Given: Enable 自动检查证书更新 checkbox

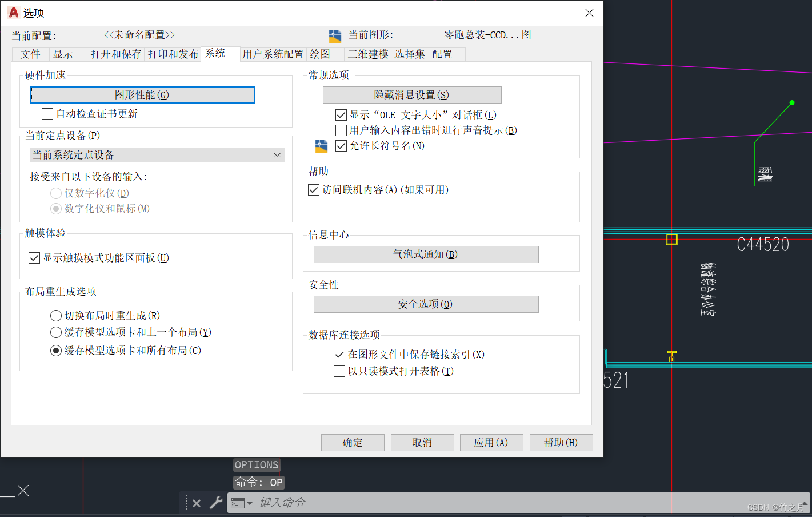Looking at the screenshot, I should 47,114.
